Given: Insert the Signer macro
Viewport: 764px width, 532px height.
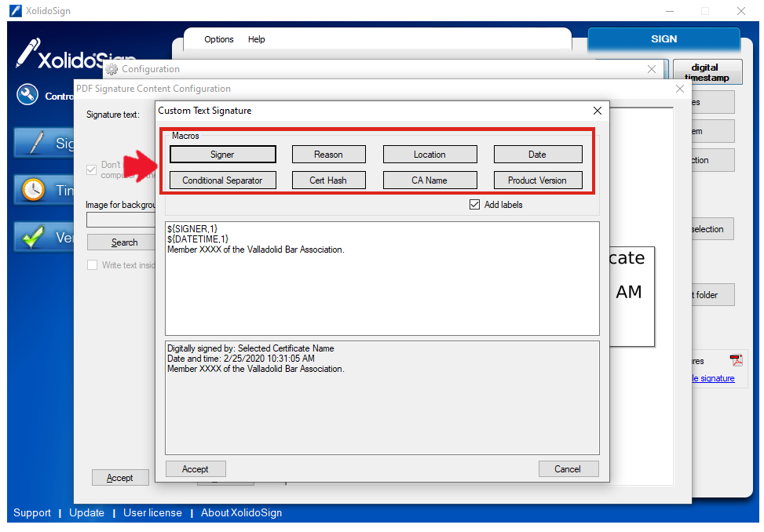Looking at the screenshot, I should (x=223, y=155).
